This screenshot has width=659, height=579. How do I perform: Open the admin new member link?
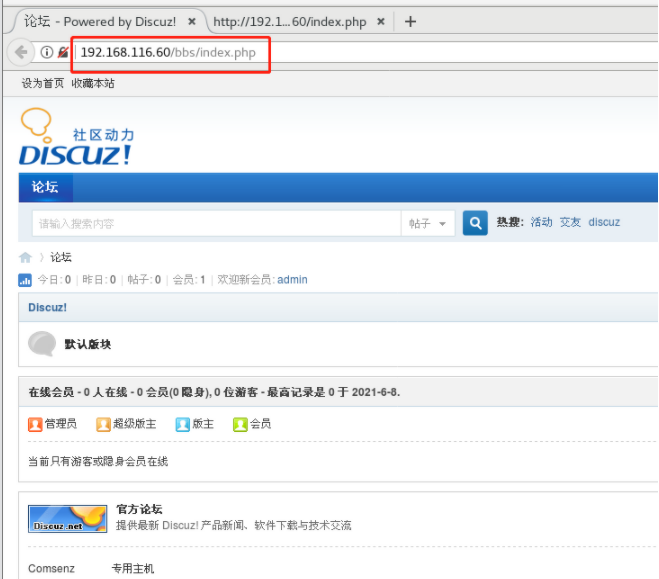click(x=292, y=279)
